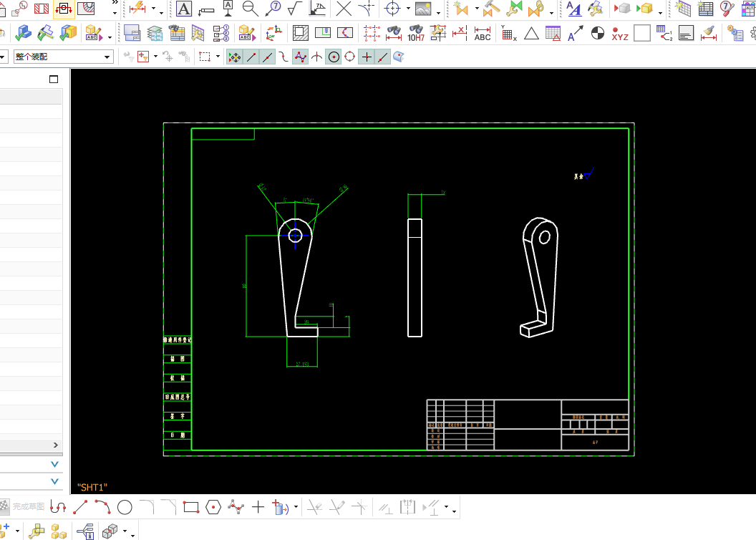Select the Break-out Section View icon
Viewport: 756px width, 540px height.
click(x=86, y=8)
